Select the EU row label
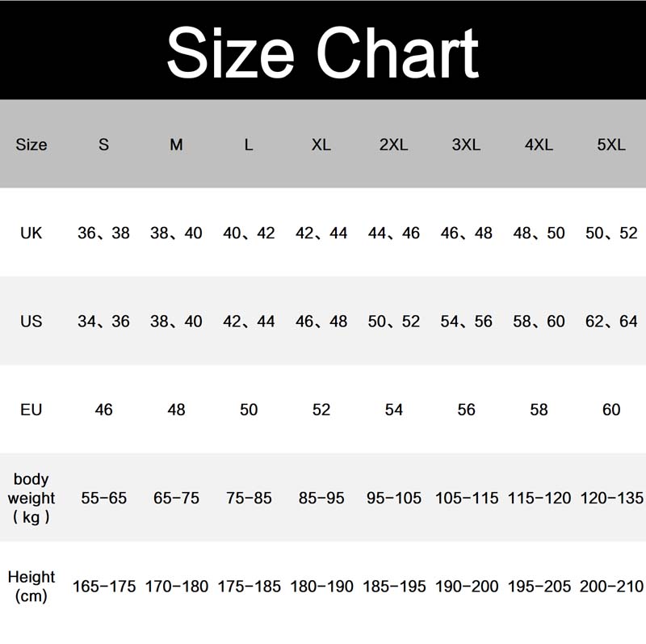Screen dimensions: 646x644 pos(31,410)
